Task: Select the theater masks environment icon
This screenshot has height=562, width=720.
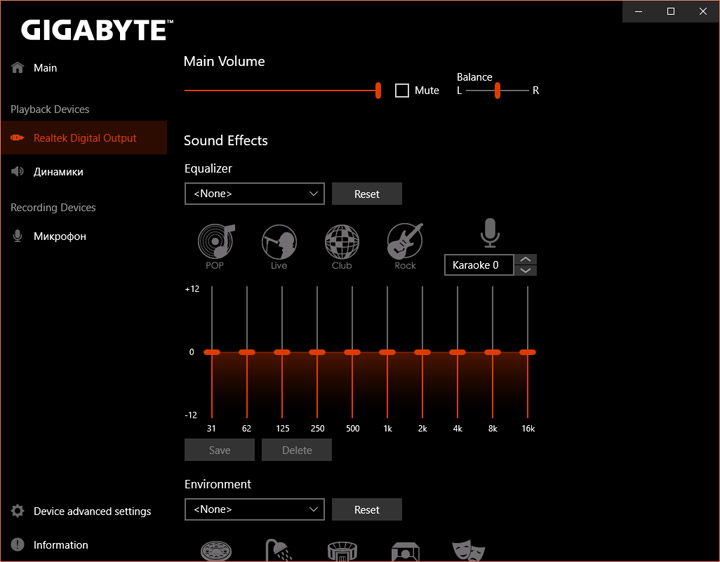Action: (x=468, y=550)
